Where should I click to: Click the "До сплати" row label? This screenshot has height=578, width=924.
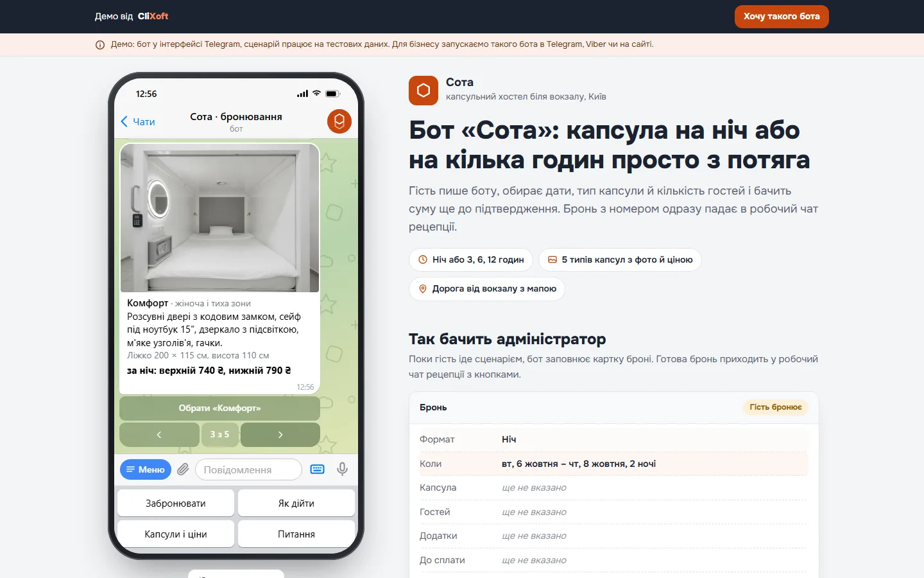[x=442, y=560]
